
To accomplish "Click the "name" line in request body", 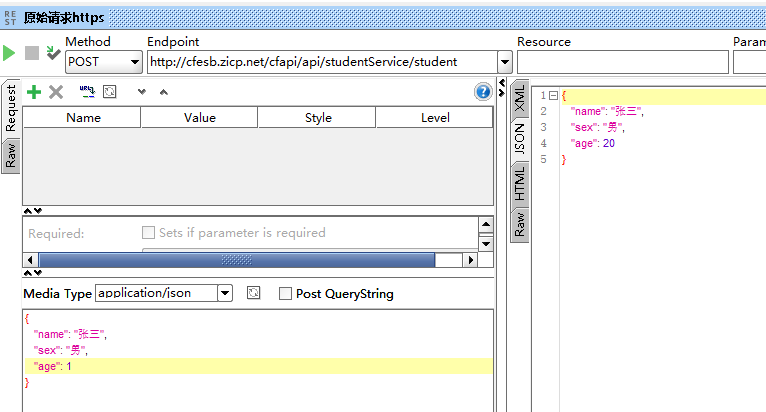I will 70,334.
